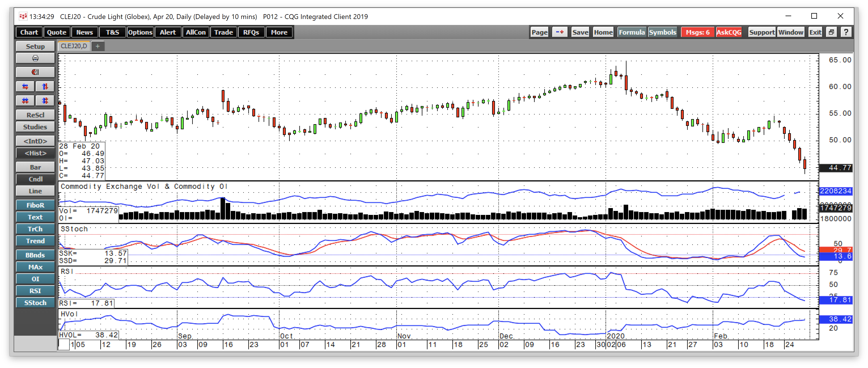Click the Setup button
This screenshot has height=368, width=868.
(x=35, y=46)
